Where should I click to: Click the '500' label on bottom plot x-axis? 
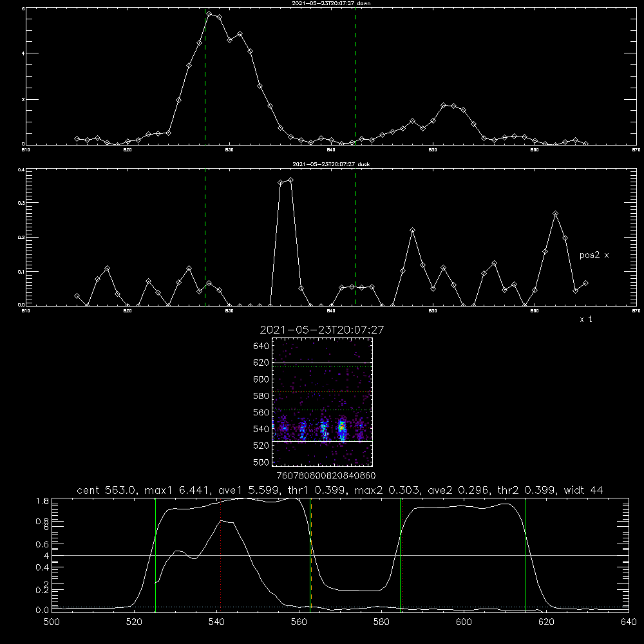52,622
